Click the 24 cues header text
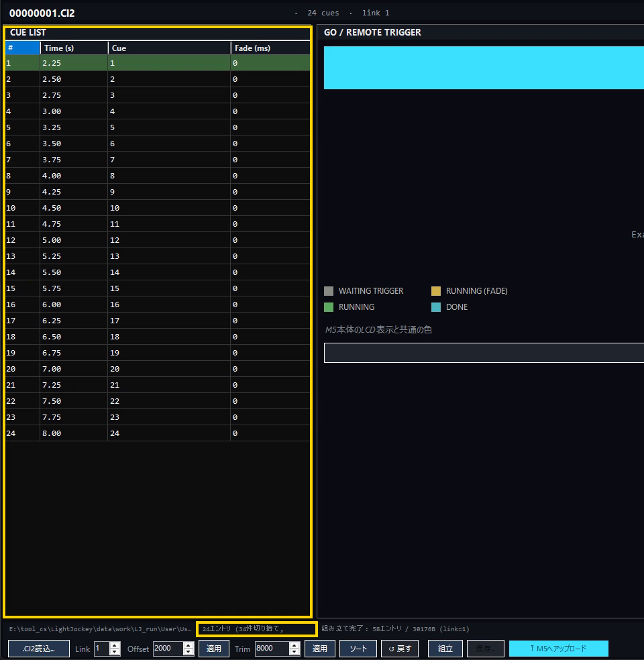644x660 pixels. pyautogui.click(x=323, y=13)
